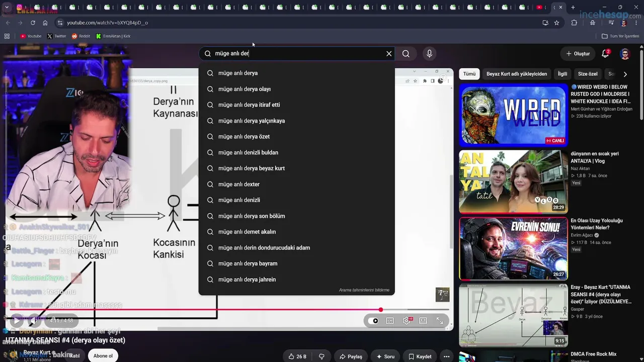This screenshot has height=362, width=644.
Task: Save the video with Kaydet button
Action: point(420,356)
